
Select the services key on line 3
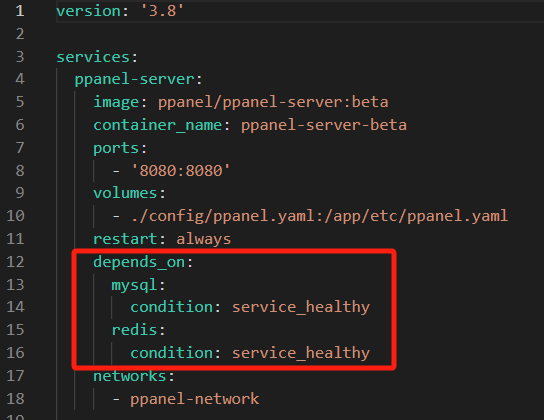pyautogui.click(x=93, y=57)
